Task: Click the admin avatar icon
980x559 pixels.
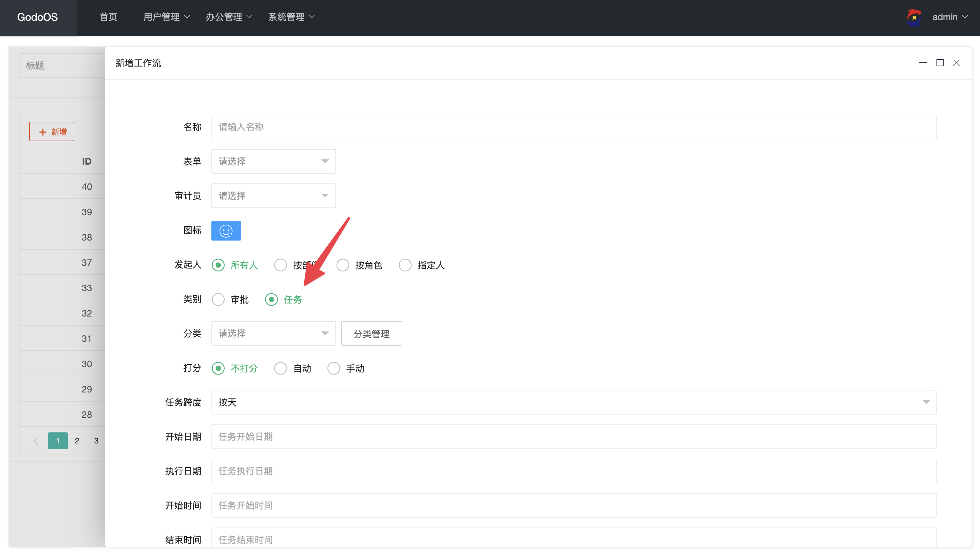Action: [914, 17]
